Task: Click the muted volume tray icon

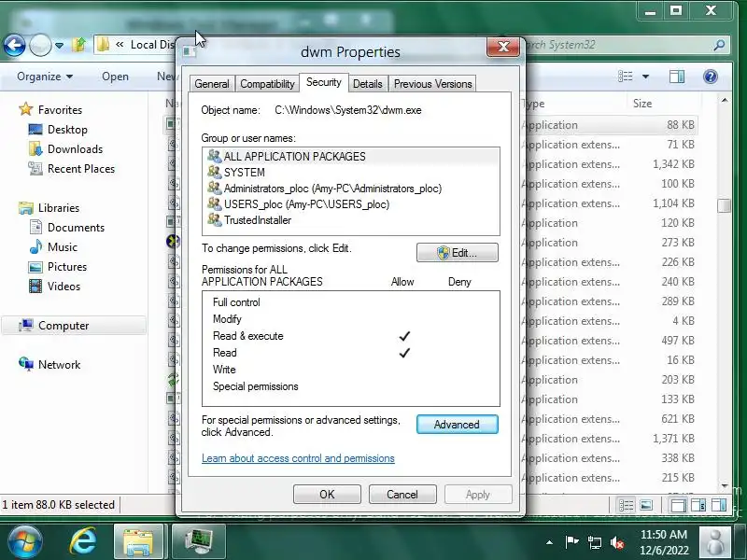Action: (x=617, y=542)
